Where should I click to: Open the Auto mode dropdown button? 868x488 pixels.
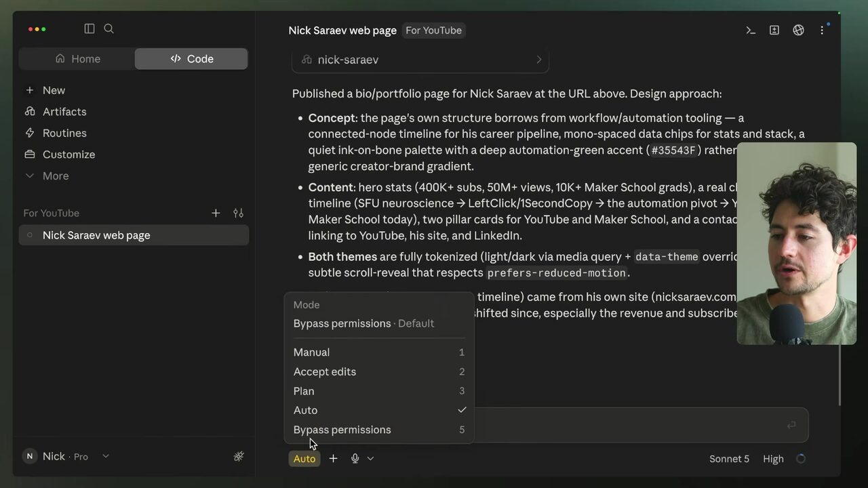pyautogui.click(x=304, y=459)
